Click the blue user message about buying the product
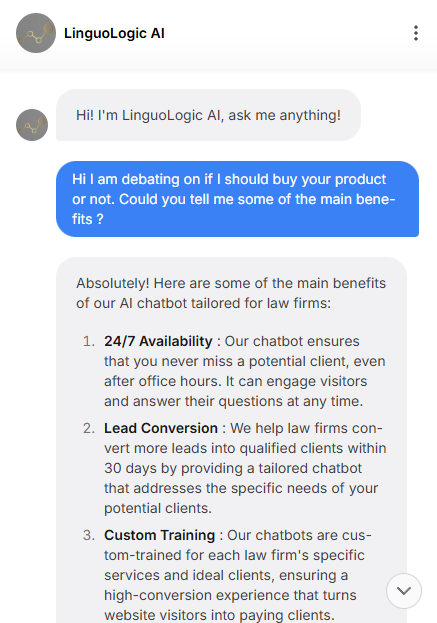437x623 pixels. [237, 199]
